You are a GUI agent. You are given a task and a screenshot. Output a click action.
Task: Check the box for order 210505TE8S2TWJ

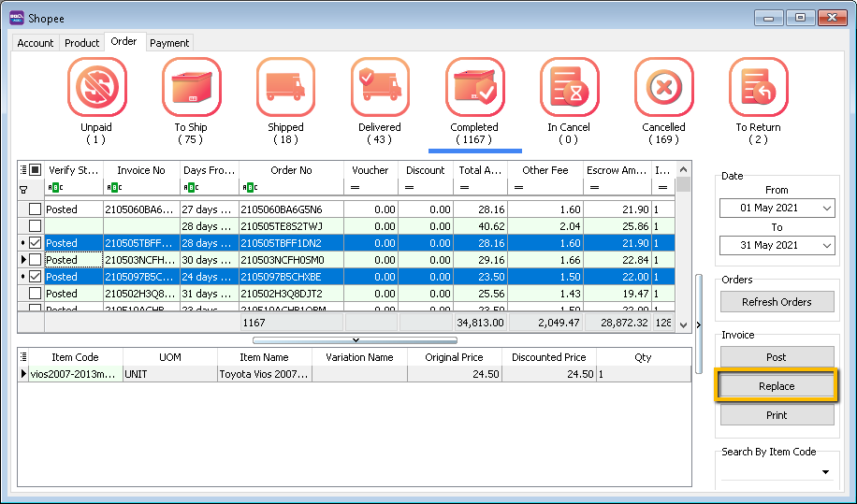pos(36,226)
